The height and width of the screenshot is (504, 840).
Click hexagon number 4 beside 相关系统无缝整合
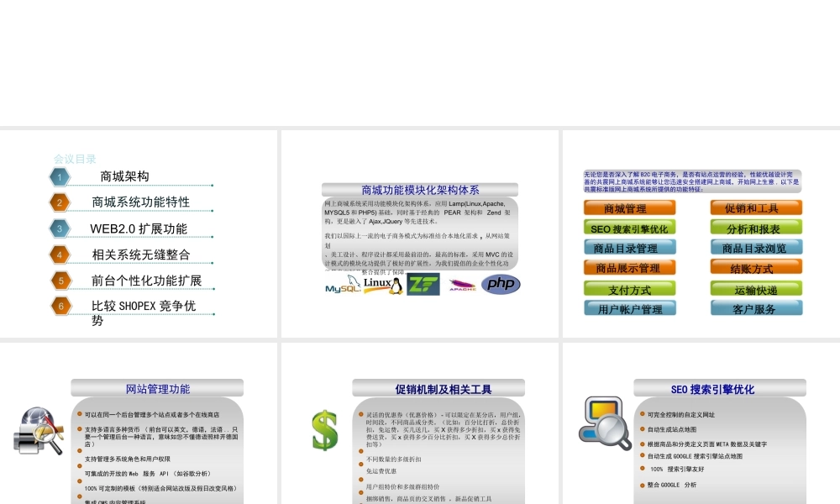60,255
